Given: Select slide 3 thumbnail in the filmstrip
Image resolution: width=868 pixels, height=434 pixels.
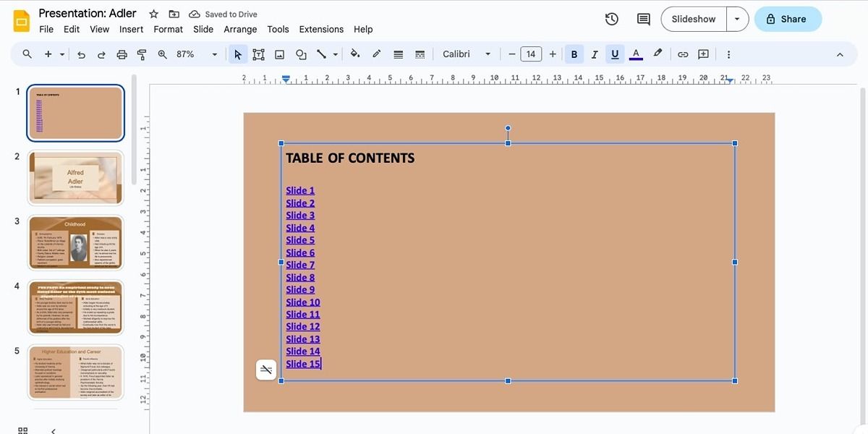Looking at the screenshot, I should pos(75,242).
